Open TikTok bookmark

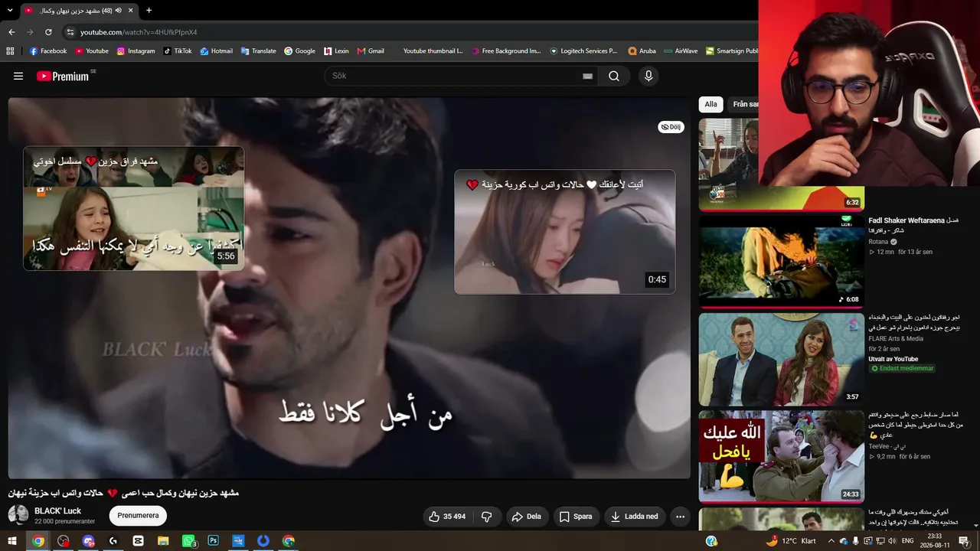coord(178,51)
